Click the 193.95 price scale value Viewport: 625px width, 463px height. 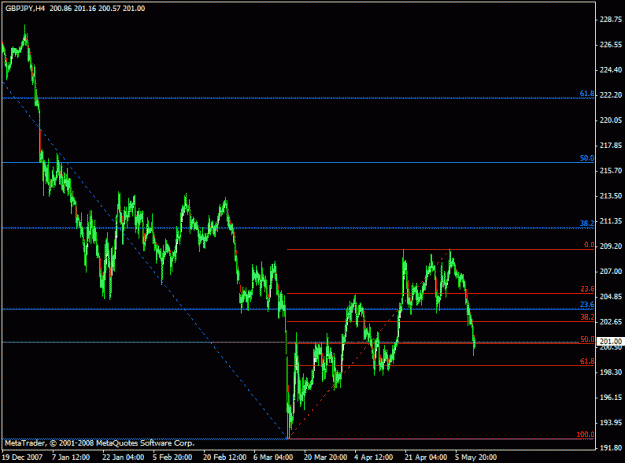(611, 422)
